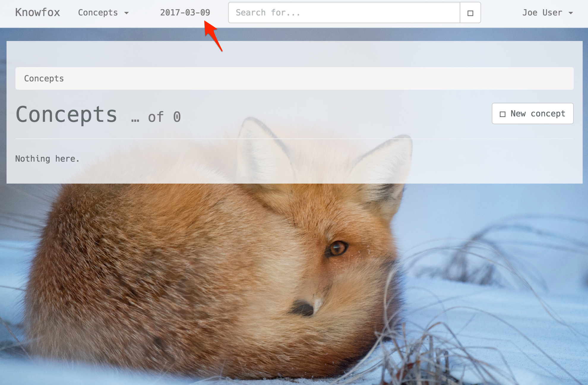Click the large Concepts page heading

[67, 115]
